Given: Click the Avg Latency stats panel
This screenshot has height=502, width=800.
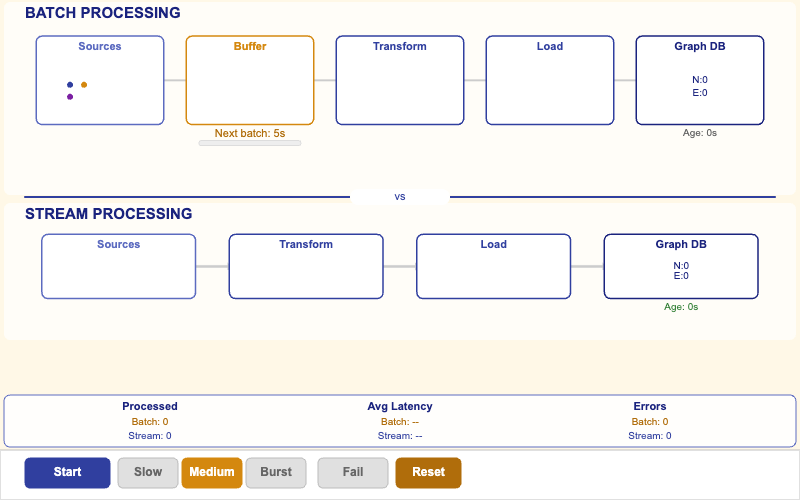Looking at the screenshot, I should [x=400, y=421].
